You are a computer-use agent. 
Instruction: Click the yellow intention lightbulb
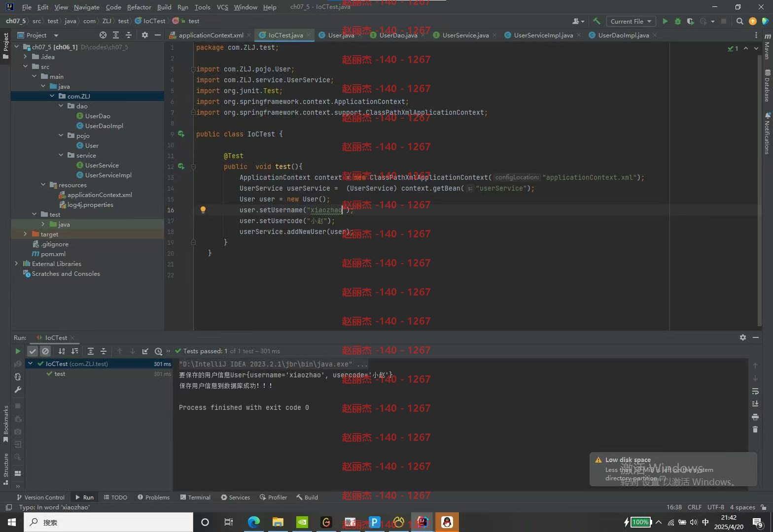(203, 210)
